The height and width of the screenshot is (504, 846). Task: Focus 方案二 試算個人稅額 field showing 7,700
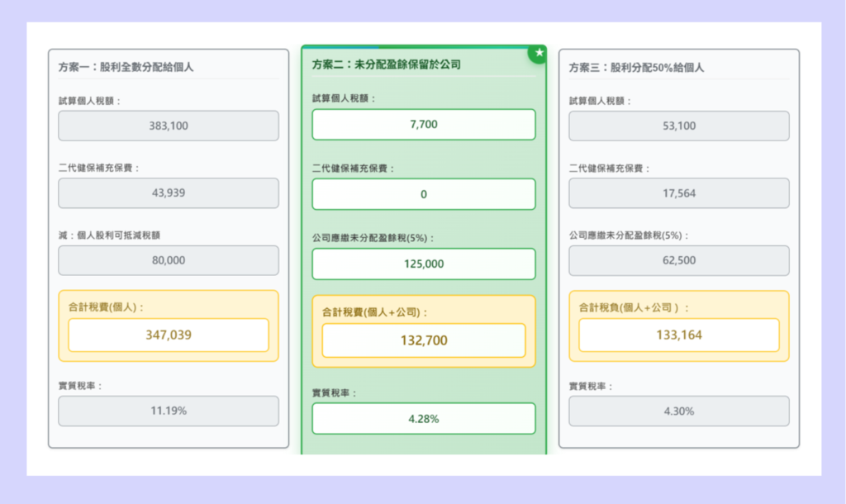click(x=423, y=125)
